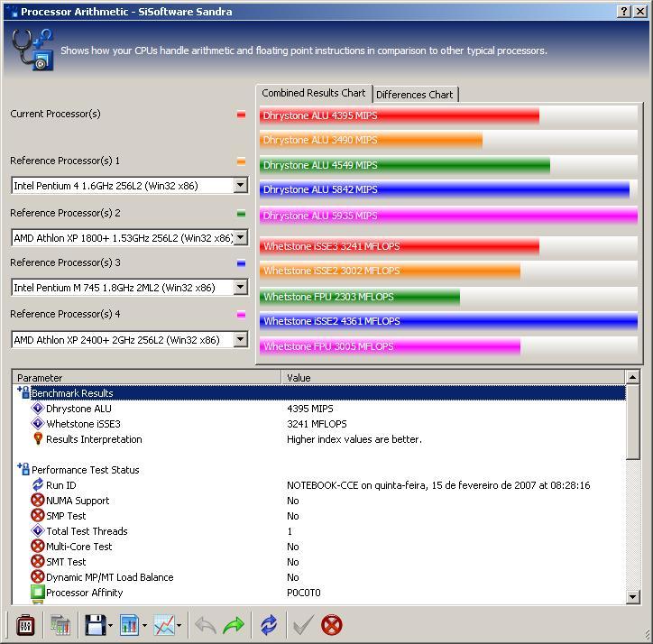
Task: Click the '4395 MIPS' value cell
Action: (x=310, y=409)
